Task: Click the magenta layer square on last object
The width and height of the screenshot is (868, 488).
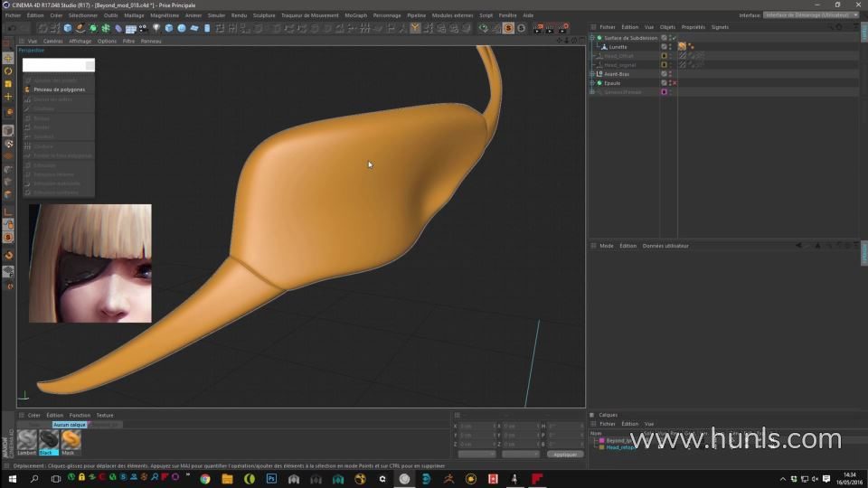Action: tap(664, 92)
